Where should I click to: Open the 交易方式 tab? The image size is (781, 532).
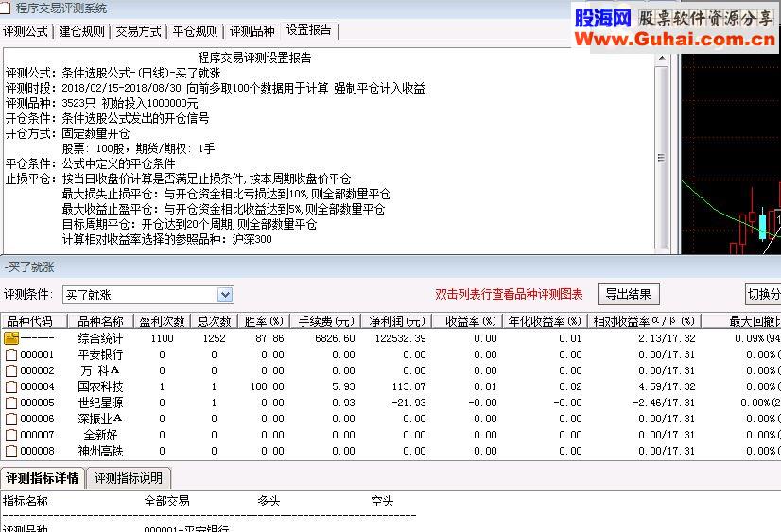(x=138, y=31)
